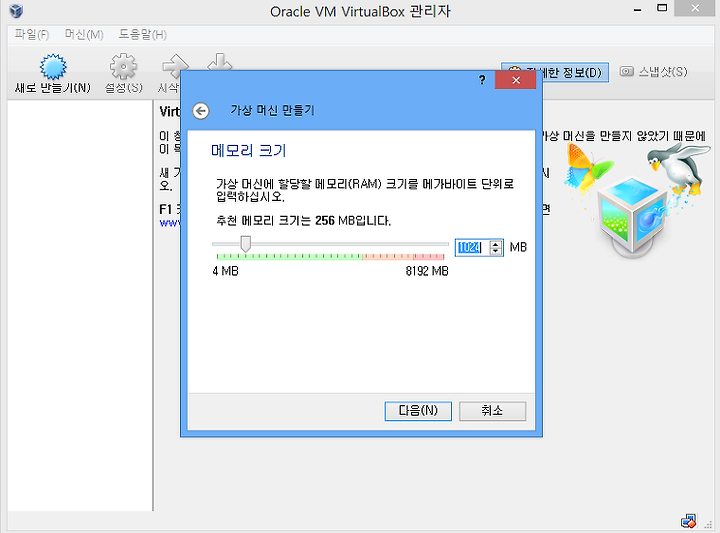Click VirtualBox app icon in title bar

[16, 10]
